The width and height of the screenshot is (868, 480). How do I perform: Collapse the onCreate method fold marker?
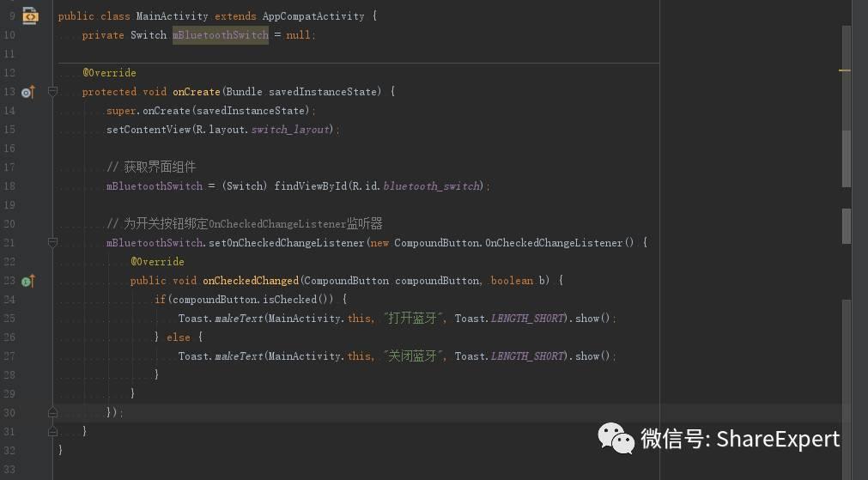52,91
